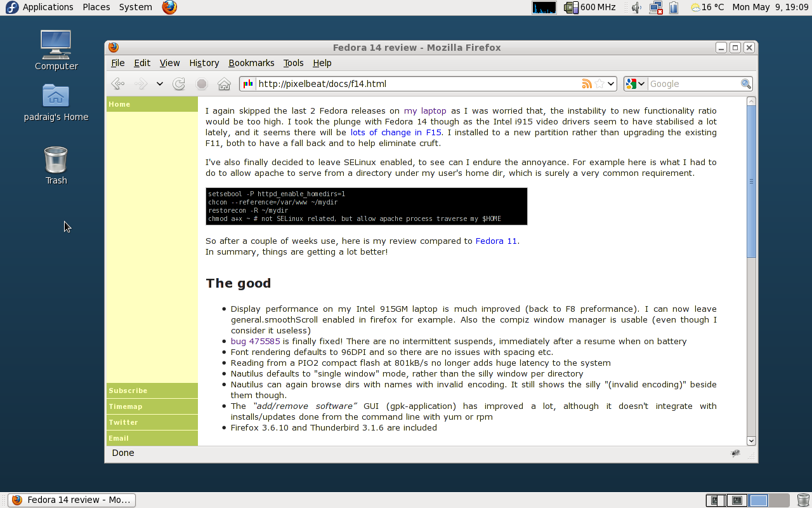
Task: Click the bug icon in the status bar
Action: pos(735,453)
